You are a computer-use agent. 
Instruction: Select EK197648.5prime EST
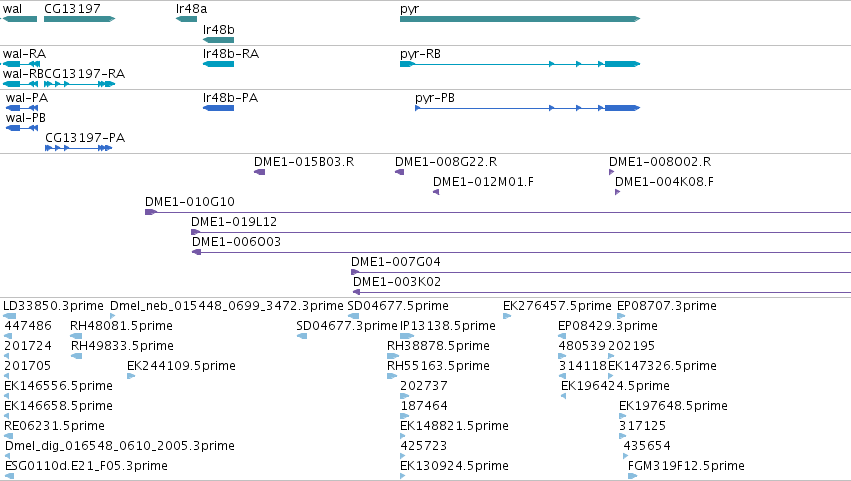[x=622, y=416]
